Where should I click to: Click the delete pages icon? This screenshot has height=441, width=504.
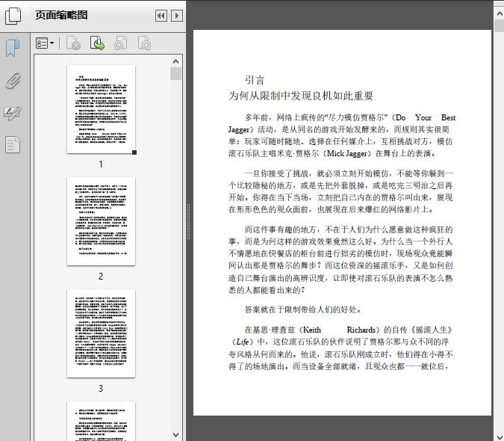point(73,43)
